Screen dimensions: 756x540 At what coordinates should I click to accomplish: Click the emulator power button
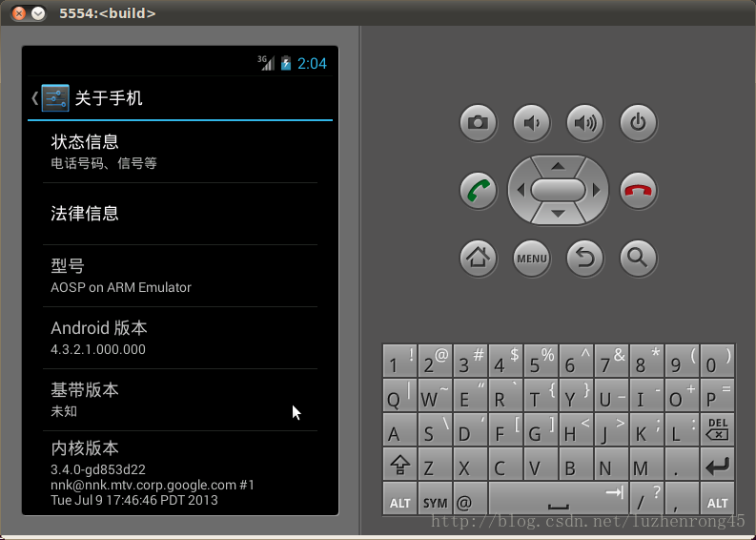coord(638,122)
